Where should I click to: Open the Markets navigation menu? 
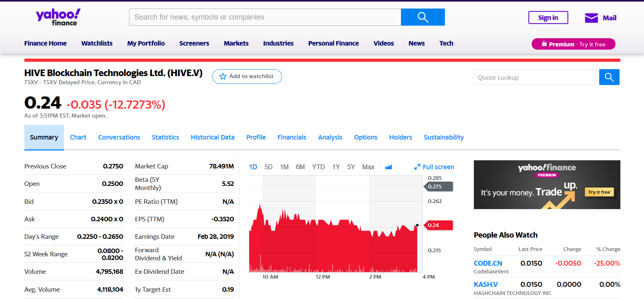[x=236, y=43]
